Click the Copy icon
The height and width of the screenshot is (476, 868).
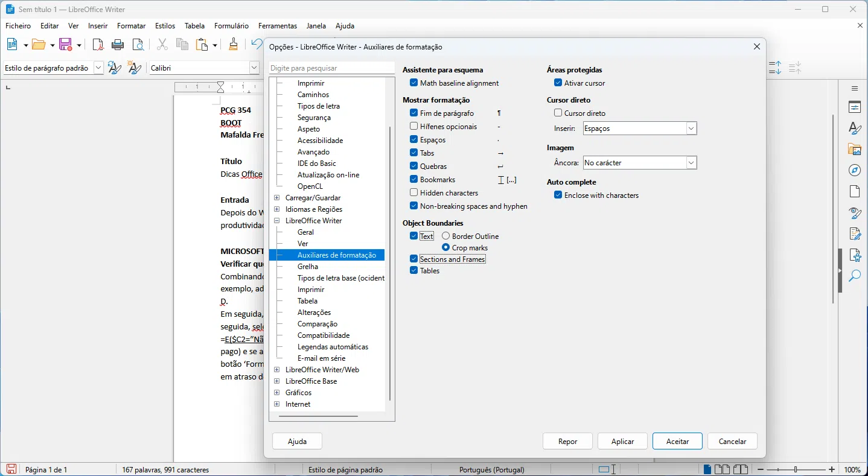(x=182, y=45)
